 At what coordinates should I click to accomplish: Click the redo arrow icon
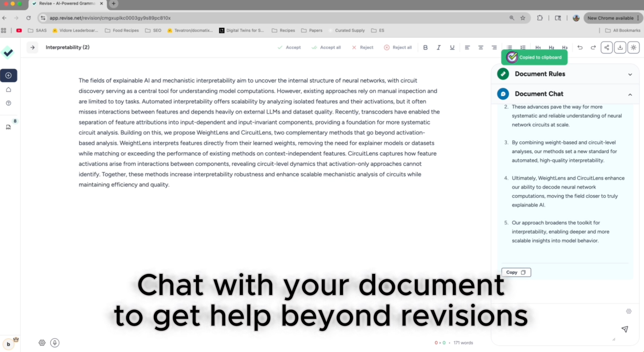593,47
